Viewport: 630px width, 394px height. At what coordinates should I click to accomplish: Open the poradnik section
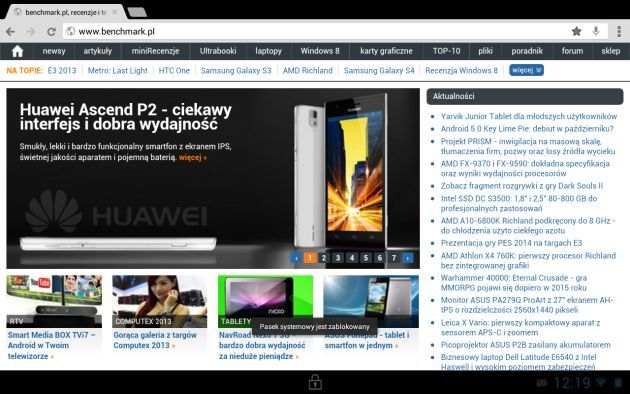pyautogui.click(x=527, y=51)
